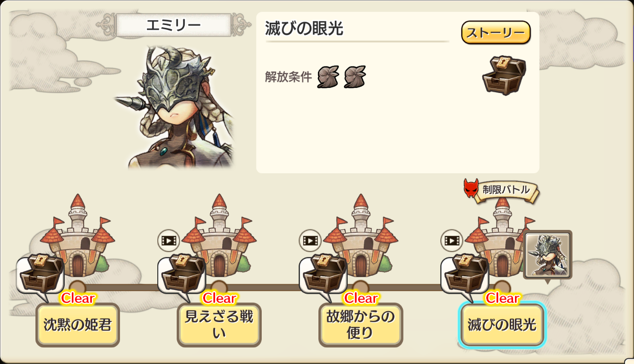
Task: Tap treasure chest above 沈黙の姫君 stage
Action: tap(41, 274)
